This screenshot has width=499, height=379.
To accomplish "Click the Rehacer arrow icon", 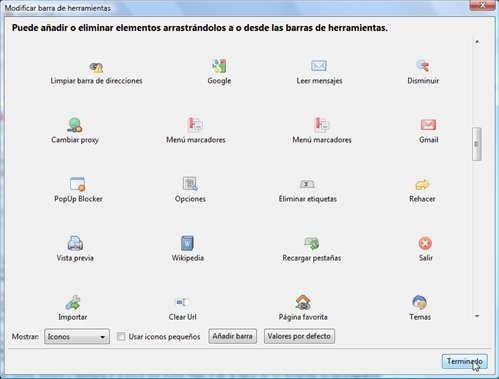I will tap(422, 184).
